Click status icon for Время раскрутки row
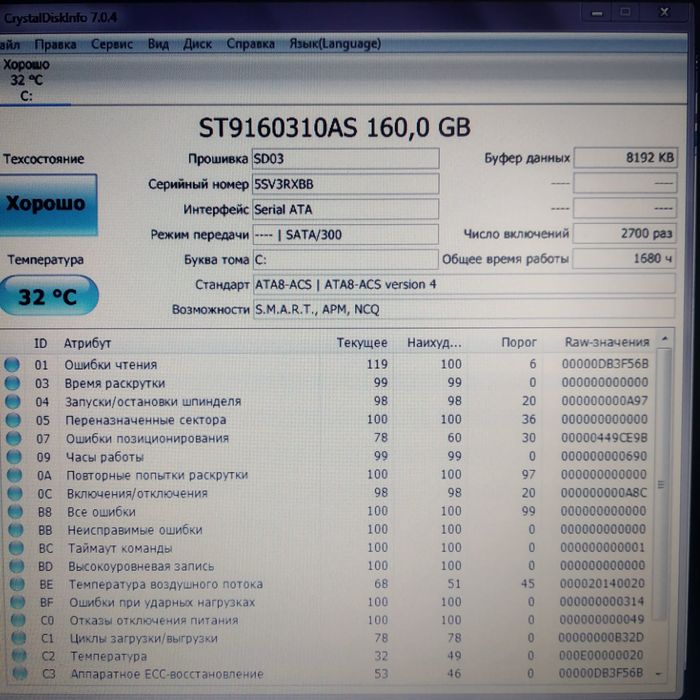 pos(12,383)
